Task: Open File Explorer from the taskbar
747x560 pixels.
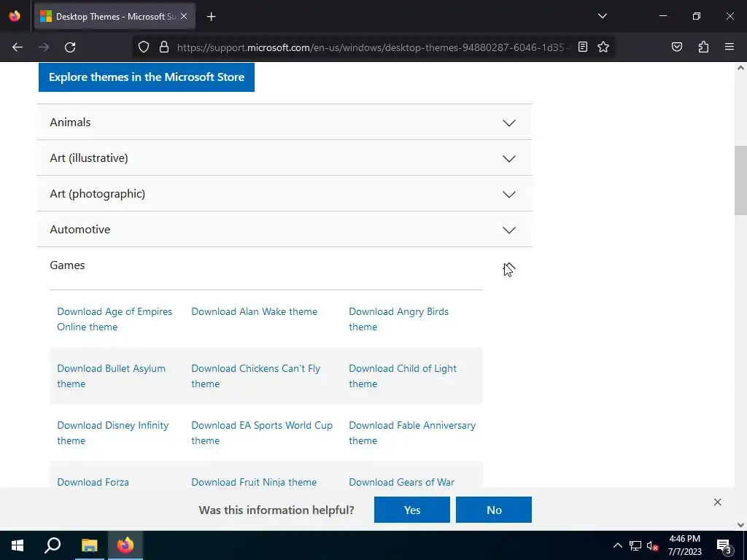Action: point(89,545)
